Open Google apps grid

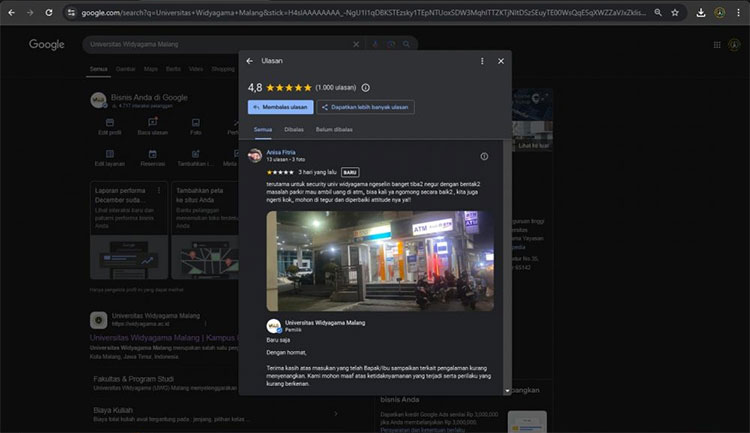pyautogui.click(x=717, y=44)
